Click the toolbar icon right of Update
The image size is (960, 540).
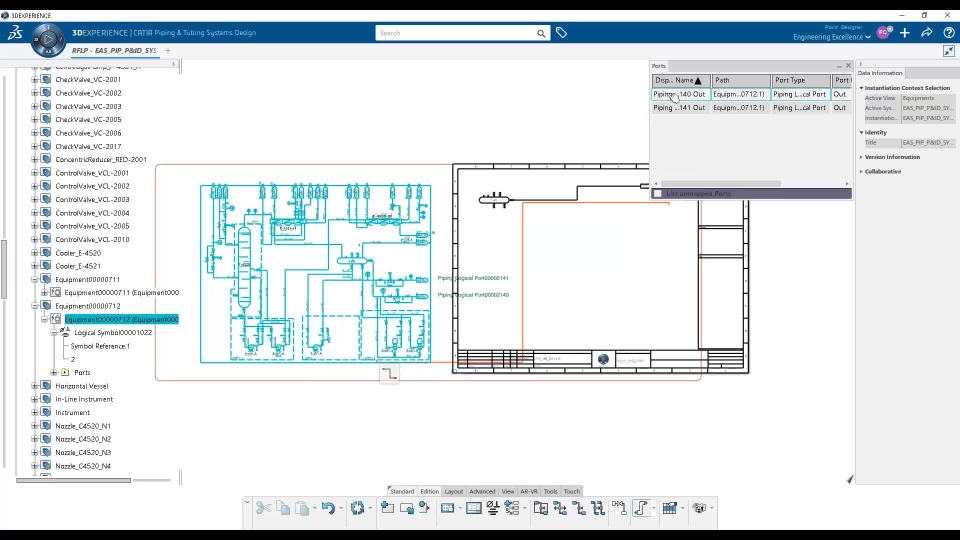pos(387,508)
